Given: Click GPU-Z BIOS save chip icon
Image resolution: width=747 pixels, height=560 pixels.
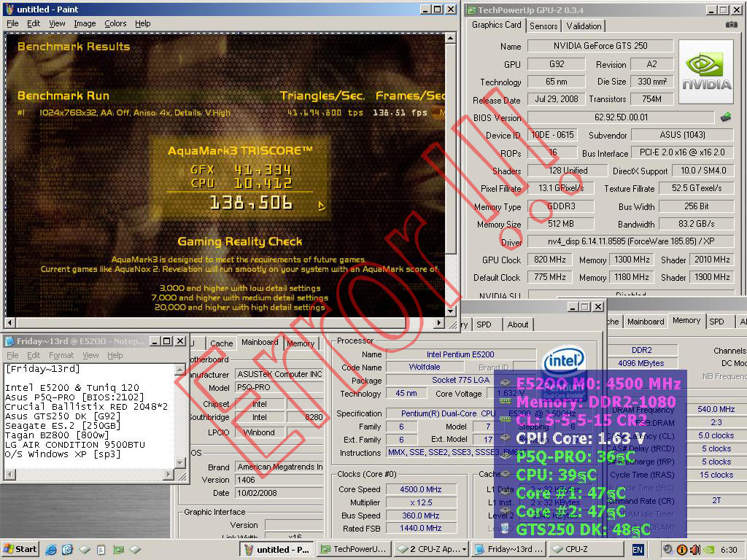Looking at the screenshot, I should (x=726, y=117).
